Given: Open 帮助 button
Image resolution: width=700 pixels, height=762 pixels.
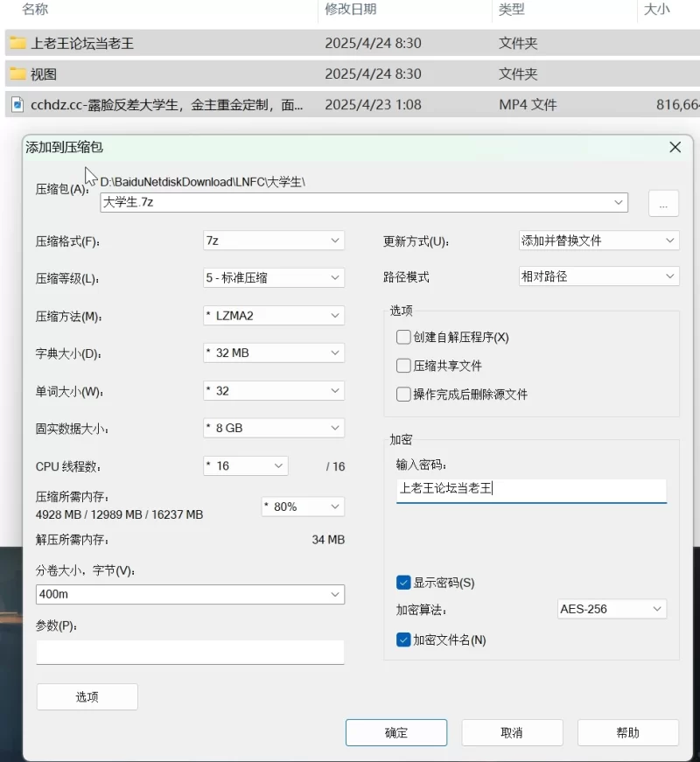Looking at the screenshot, I should tap(627, 732).
